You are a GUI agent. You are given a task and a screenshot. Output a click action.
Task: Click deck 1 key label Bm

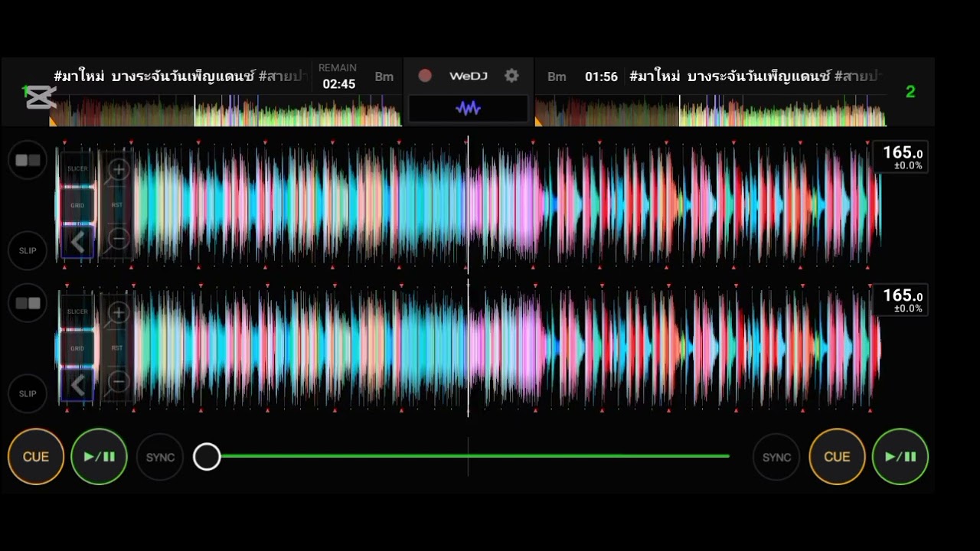(x=384, y=77)
